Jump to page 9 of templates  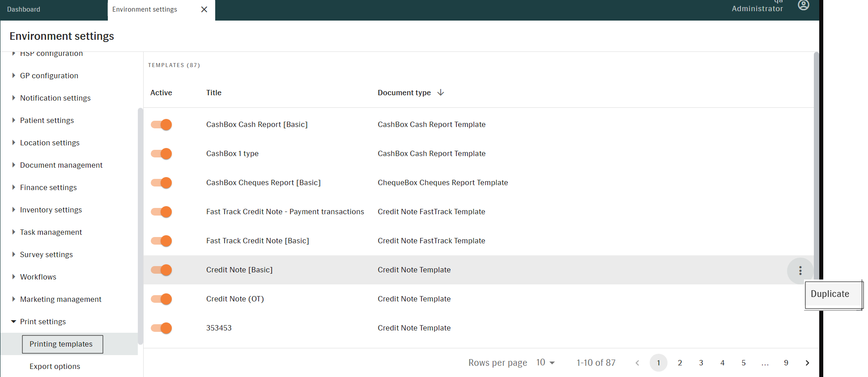coord(786,363)
